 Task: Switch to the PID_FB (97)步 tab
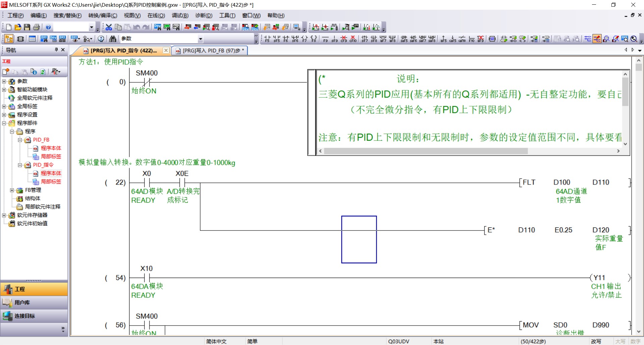[x=211, y=51]
